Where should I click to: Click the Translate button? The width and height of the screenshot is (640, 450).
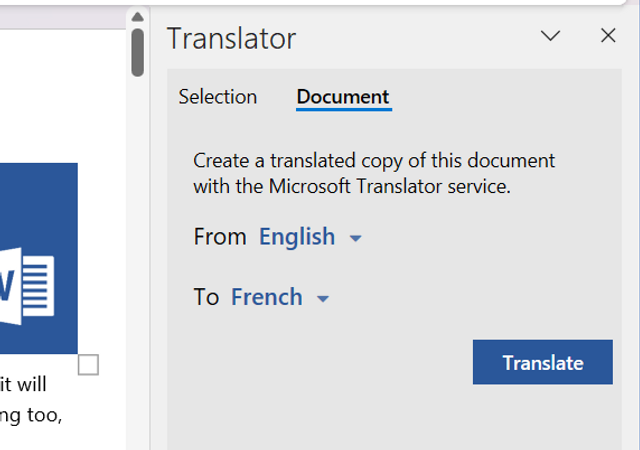542,362
